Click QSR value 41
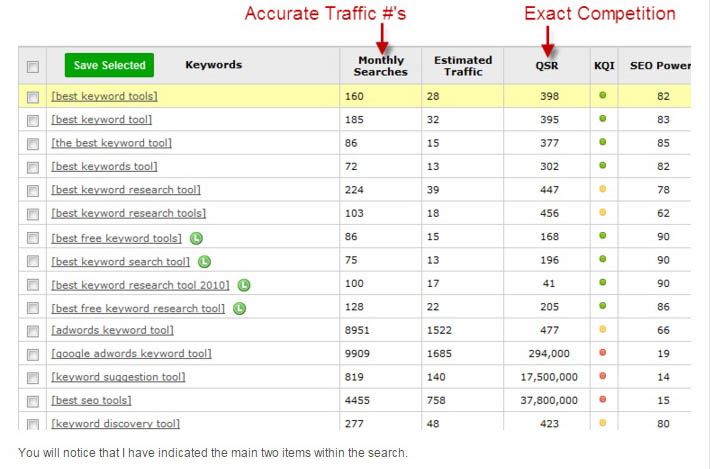The width and height of the screenshot is (710, 469). (549, 283)
